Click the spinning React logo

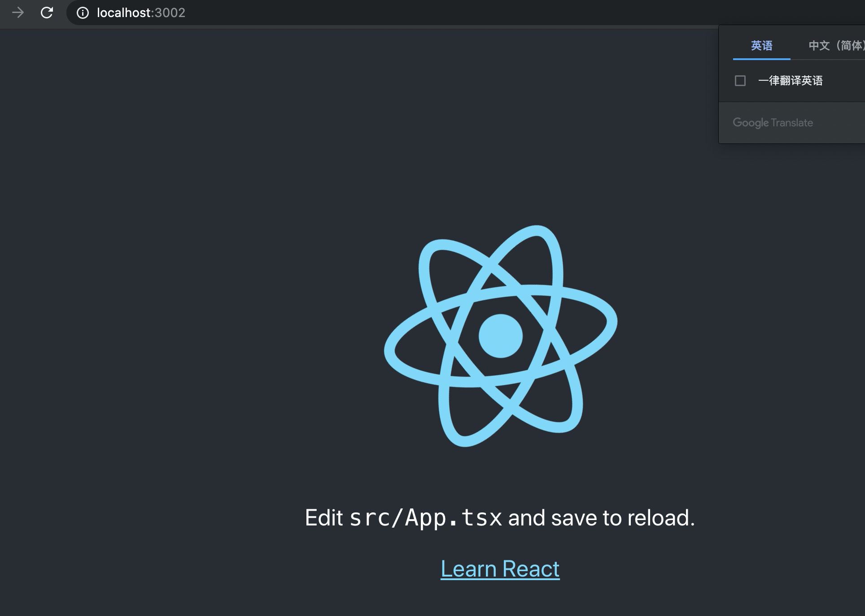[500, 336]
